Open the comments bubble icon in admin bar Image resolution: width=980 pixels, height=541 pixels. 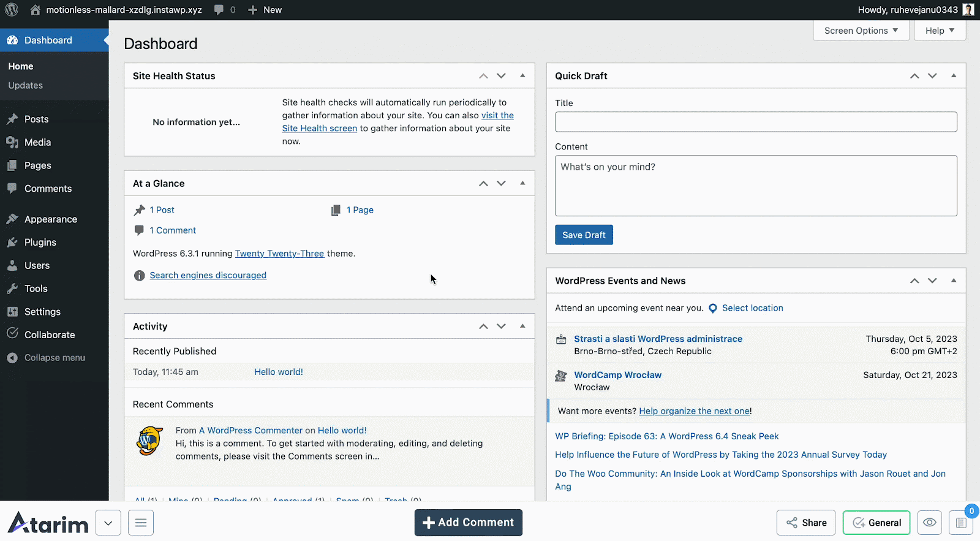219,10
